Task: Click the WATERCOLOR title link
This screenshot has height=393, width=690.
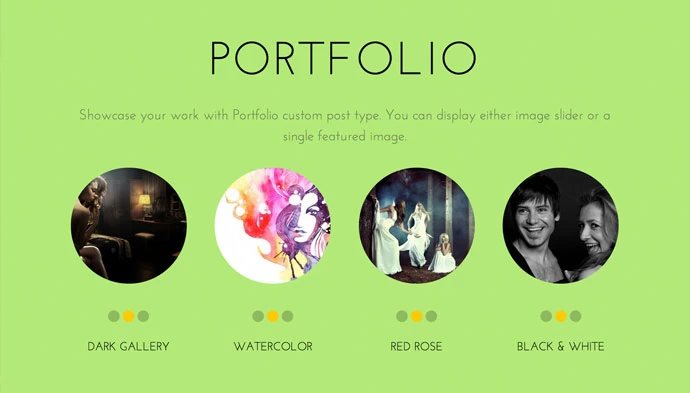Action: tap(273, 346)
